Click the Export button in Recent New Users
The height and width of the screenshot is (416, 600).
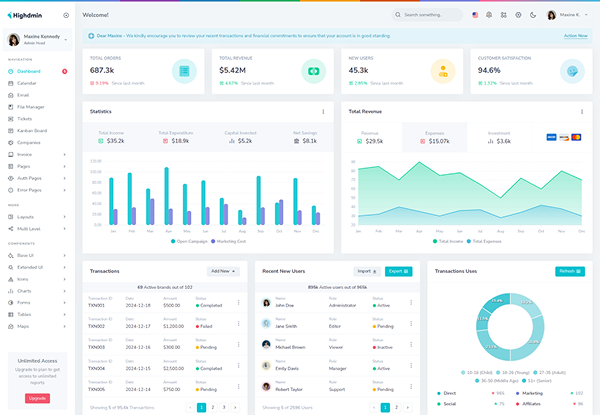point(398,271)
